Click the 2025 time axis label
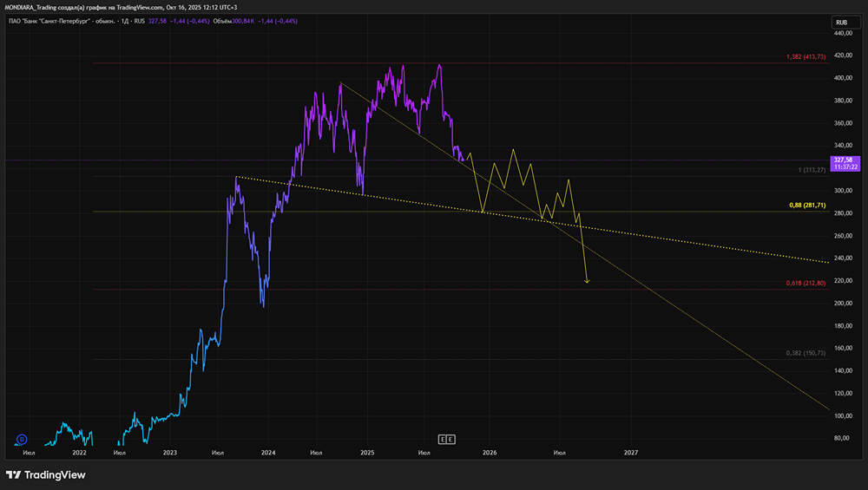 [367, 453]
